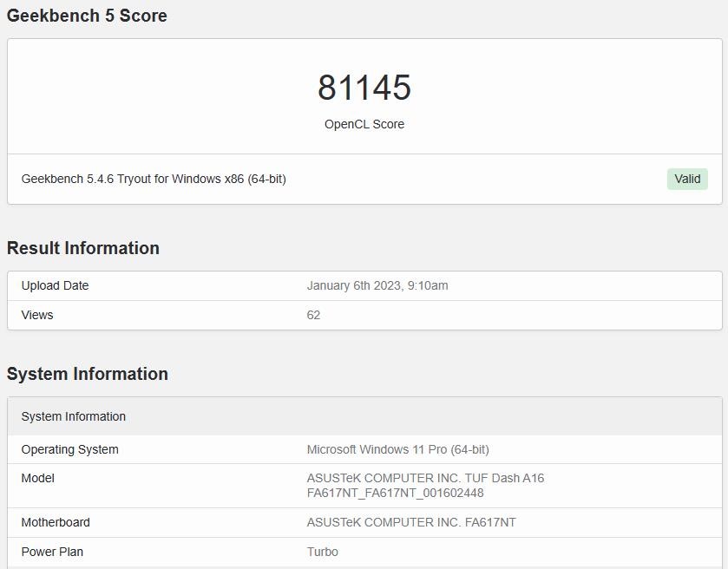Click the System Information section heading
This screenshot has height=569, width=728.
click(88, 374)
